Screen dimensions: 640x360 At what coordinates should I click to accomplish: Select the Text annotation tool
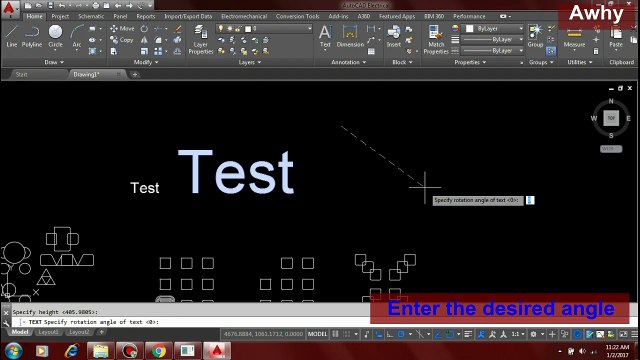pyautogui.click(x=325, y=36)
